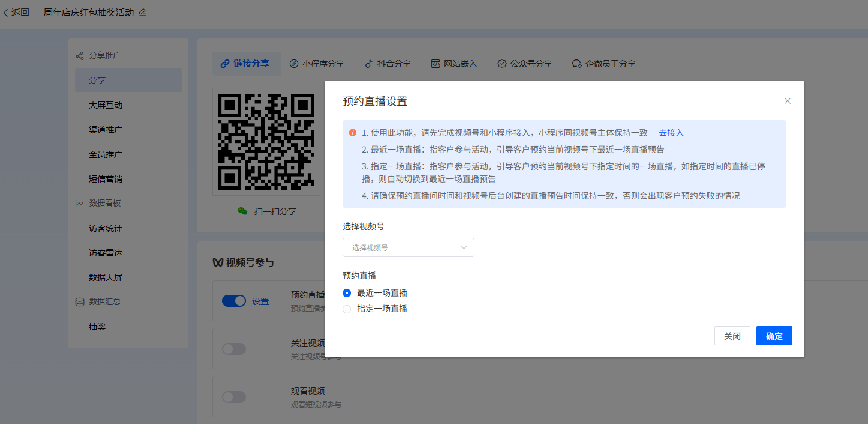Viewport: 868px width, 424px height.
Task: Click the website embed icon
Action: click(x=435, y=64)
